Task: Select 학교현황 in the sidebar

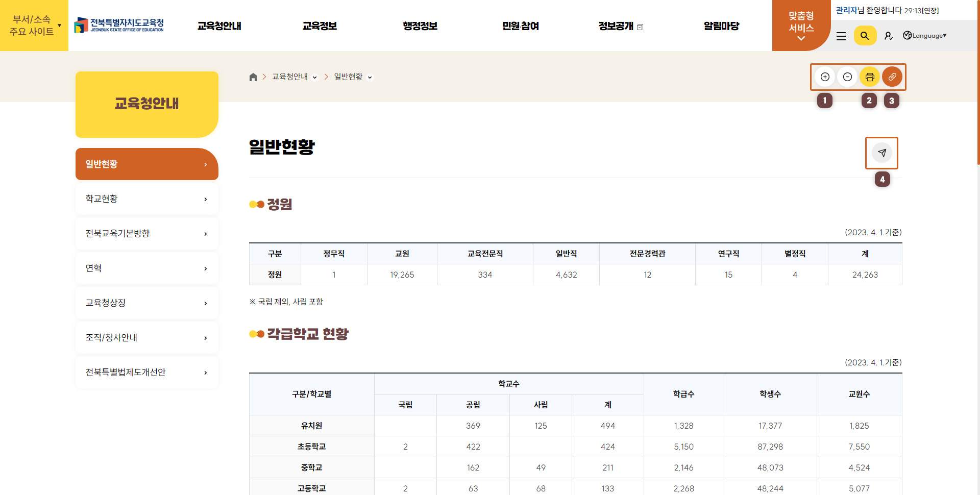Action: [x=146, y=199]
